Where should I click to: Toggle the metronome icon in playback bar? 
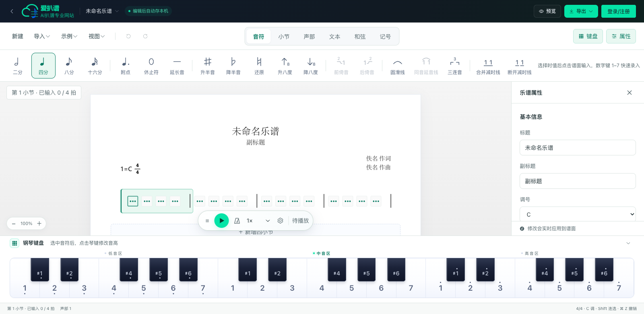coord(237,221)
